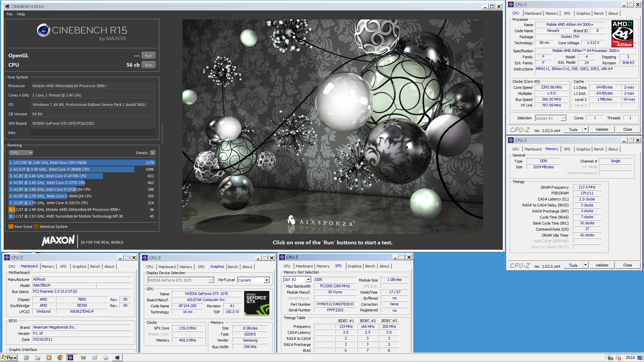Launch Windows Media Player from the taskbar
The width and height of the screenshot is (644, 362).
(x=49, y=358)
